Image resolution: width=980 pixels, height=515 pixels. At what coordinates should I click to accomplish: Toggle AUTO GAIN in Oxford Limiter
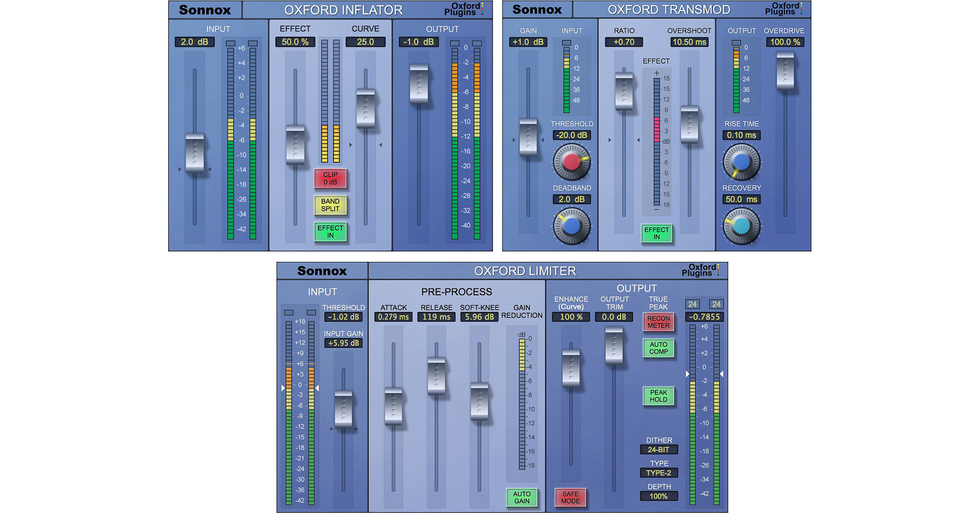[x=522, y=497]
